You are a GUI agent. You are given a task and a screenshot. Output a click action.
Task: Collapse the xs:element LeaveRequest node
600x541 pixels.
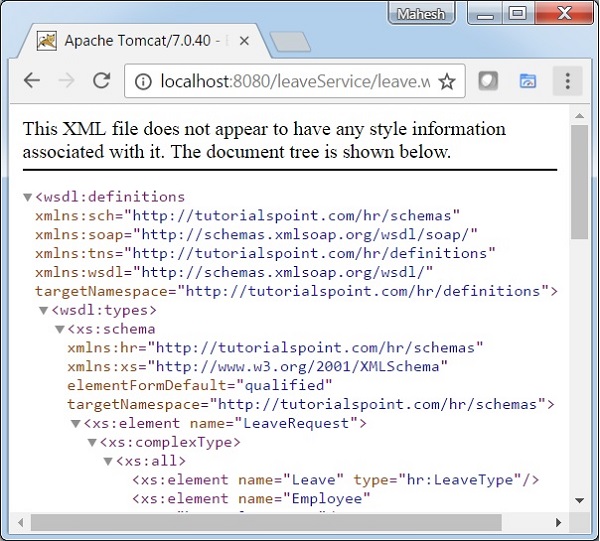[76, 424]
